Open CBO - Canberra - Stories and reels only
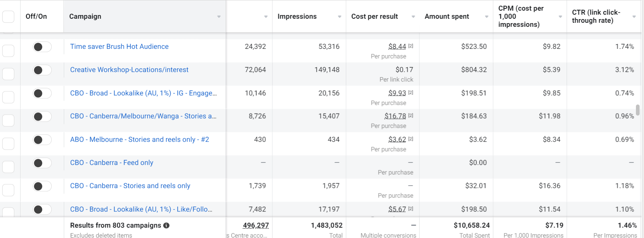Image resolution: width=644 pixels, height=238 pixels. coord(130,186)
